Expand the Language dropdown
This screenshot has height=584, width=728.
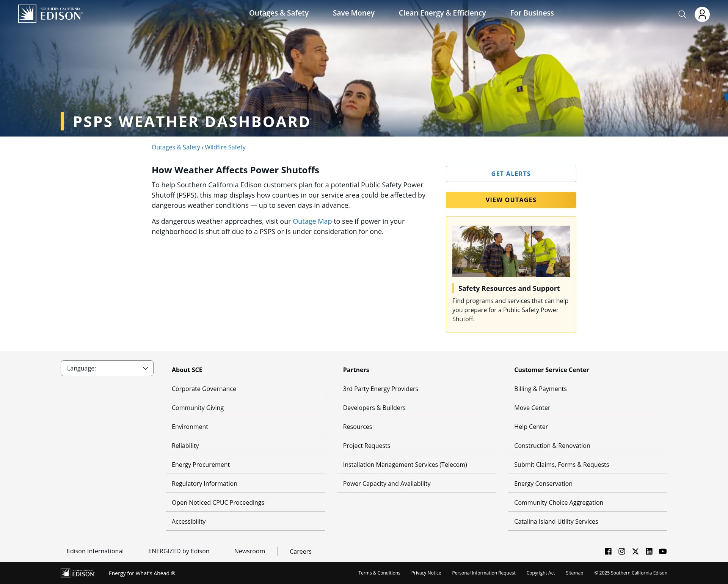107,368
